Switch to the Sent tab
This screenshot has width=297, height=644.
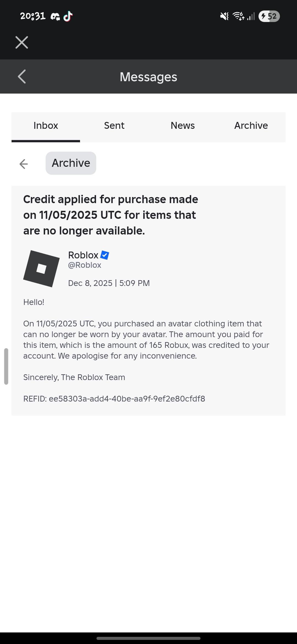pyautogui.click(x=114, y=125)
